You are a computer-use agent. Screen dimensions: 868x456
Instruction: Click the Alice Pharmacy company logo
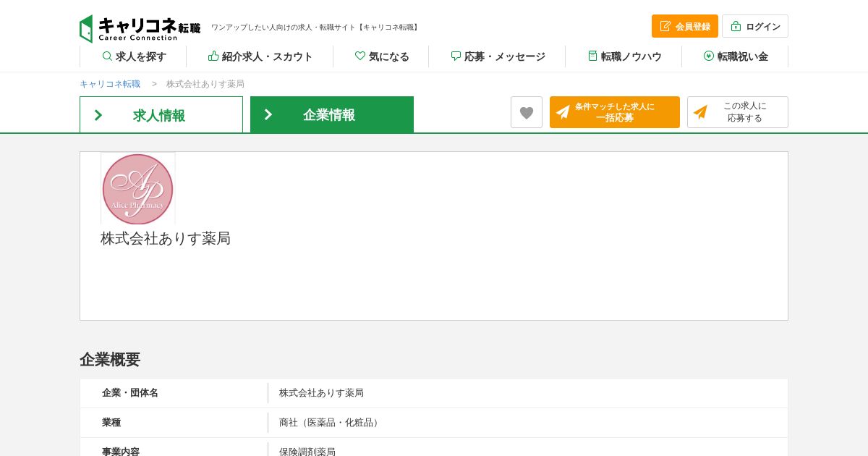[x=137, y=189]
